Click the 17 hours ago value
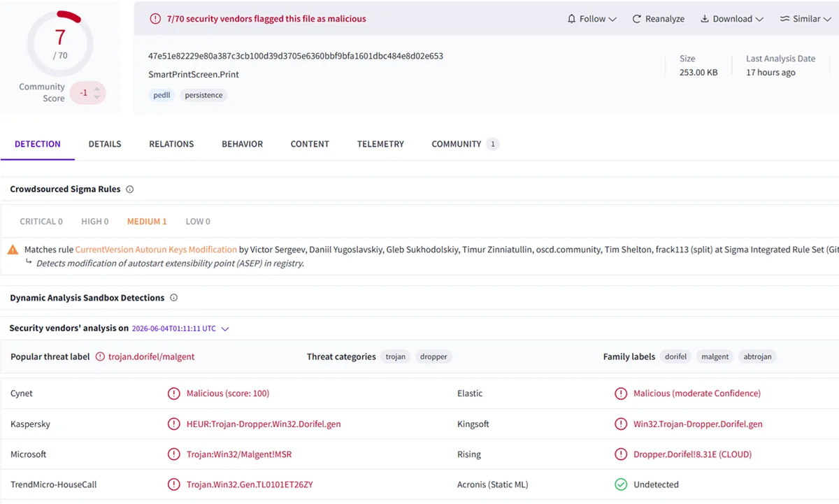 click(770, 73)
